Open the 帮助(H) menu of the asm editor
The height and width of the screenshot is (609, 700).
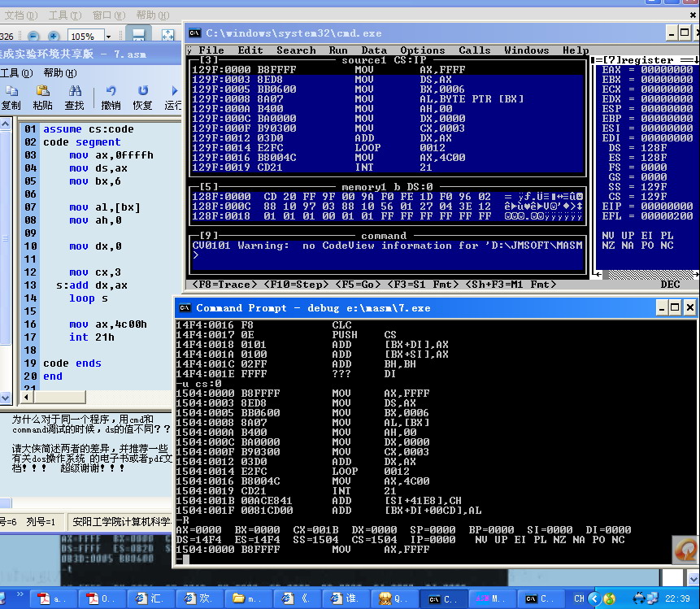tap(60, 73)
